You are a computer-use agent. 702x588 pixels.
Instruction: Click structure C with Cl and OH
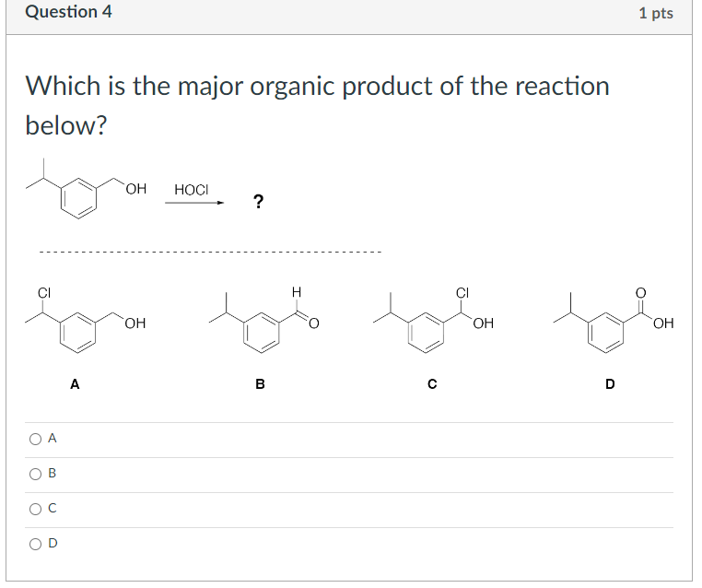(433, 320)
